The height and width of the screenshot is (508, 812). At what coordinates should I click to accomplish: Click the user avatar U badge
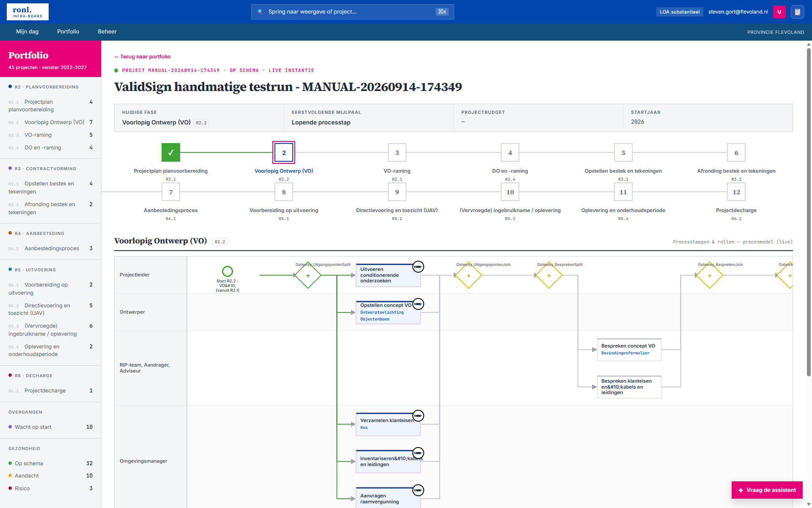pyautogui.click(x=779, y=12)
